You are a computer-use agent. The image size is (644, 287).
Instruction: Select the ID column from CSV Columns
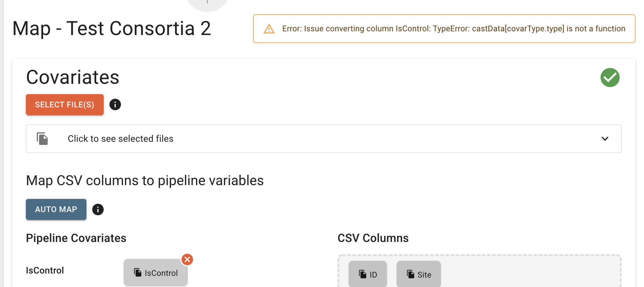coord(368,274)
